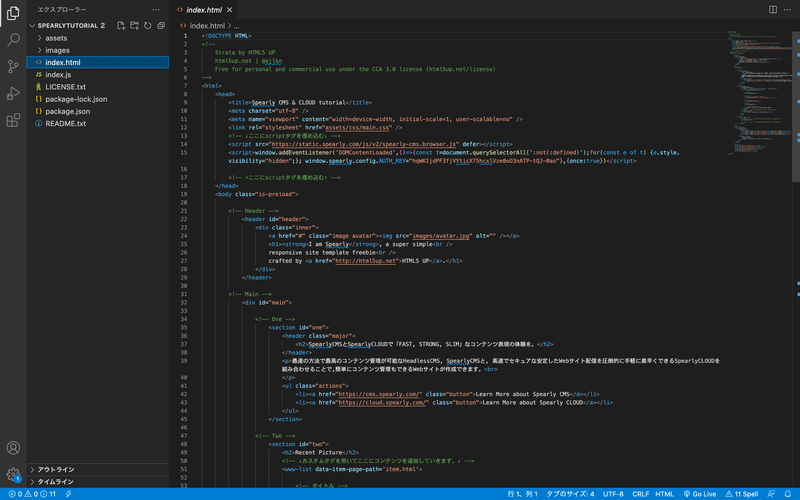The width and height of the screenshot is (800, 500).
Task: Click the editor vertical scrollbar
Action: click(796, 106)
